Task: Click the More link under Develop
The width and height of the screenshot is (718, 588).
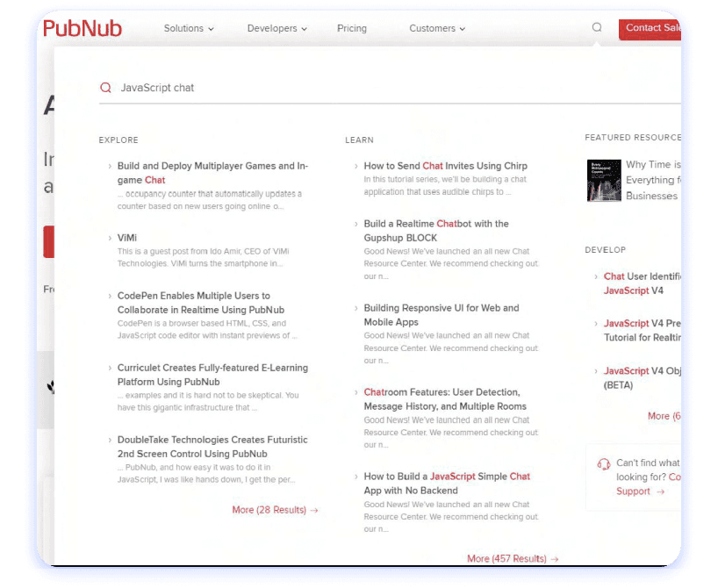Action: [664, 416]
